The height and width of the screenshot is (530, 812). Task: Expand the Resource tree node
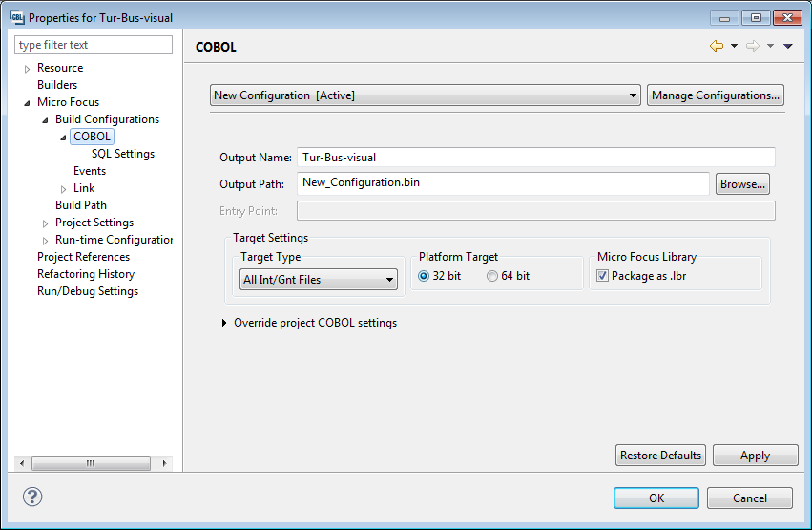pyautogui.click(x=28, y=69)
